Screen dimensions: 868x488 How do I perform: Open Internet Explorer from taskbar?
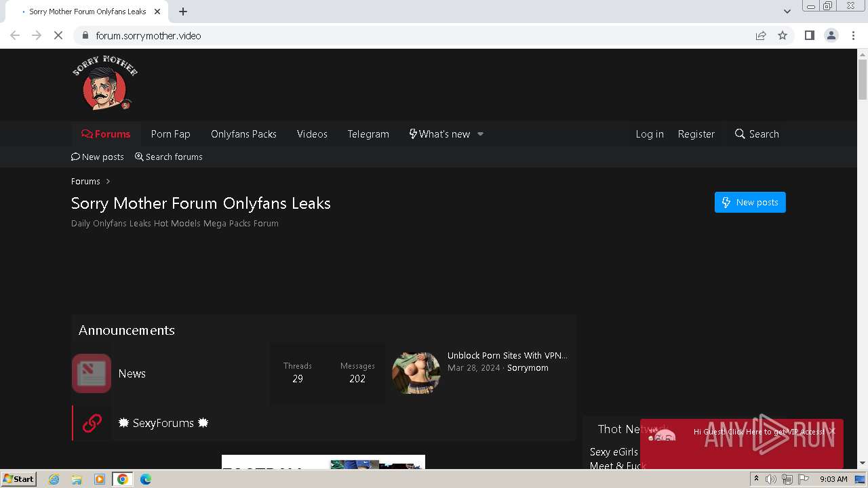[x=54, y=479]
